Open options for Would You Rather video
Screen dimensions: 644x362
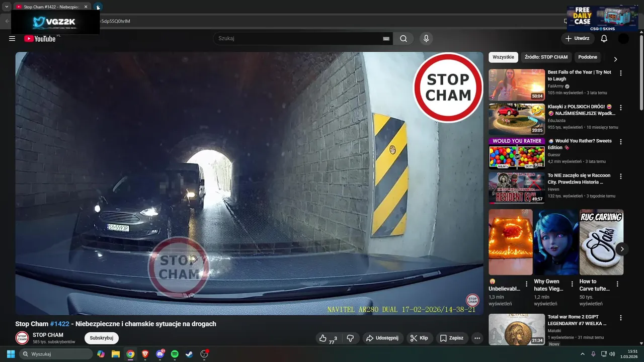(x=620, y=142)
